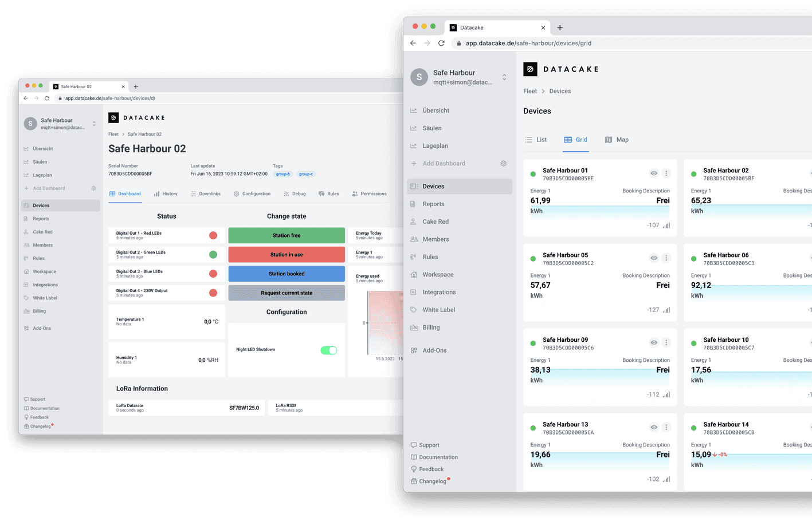Viewport: 812px width, 525px height.
Task: Open dashboard settings gear in back window sidebar
Action: 93,188
